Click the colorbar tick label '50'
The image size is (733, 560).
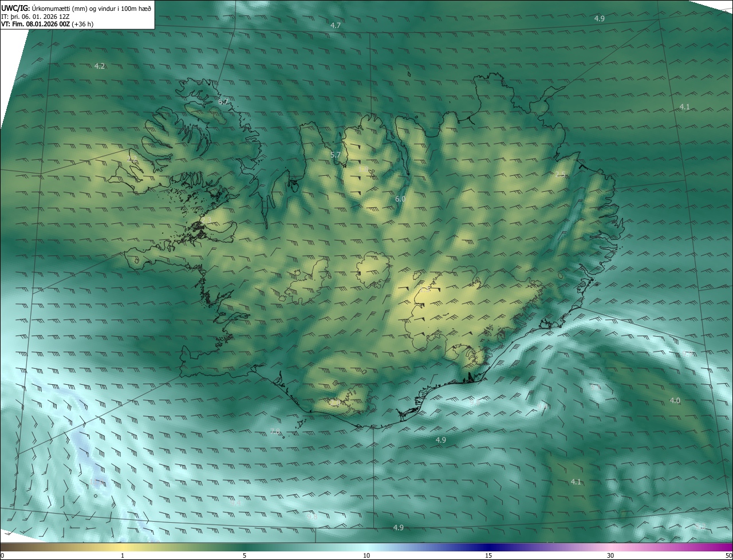tap(728, 556)
